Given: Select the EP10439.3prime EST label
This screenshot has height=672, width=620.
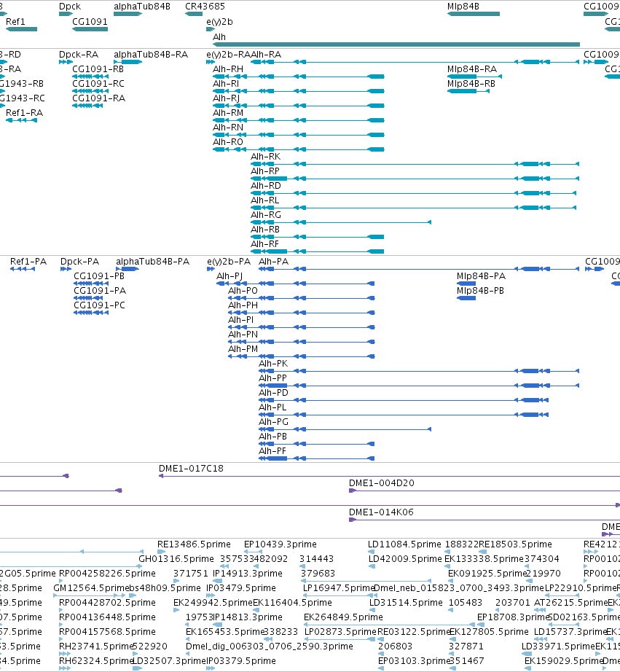Looking at the screenshot, I should point(280,544).
